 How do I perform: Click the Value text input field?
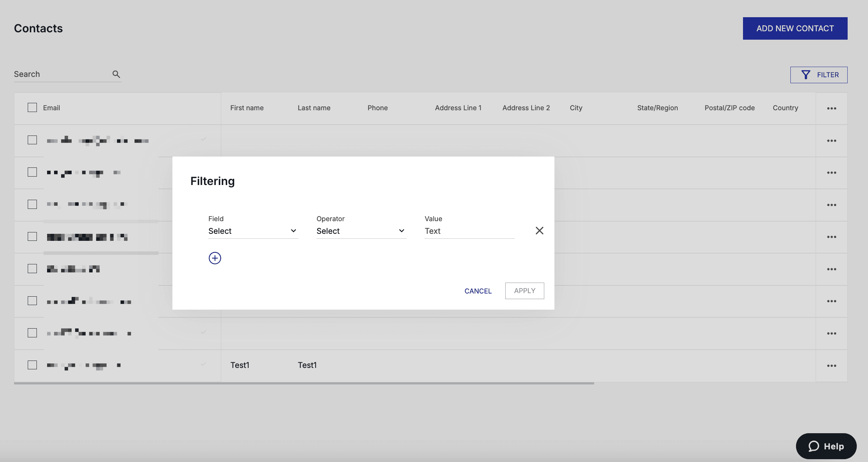tap(469, 231)
